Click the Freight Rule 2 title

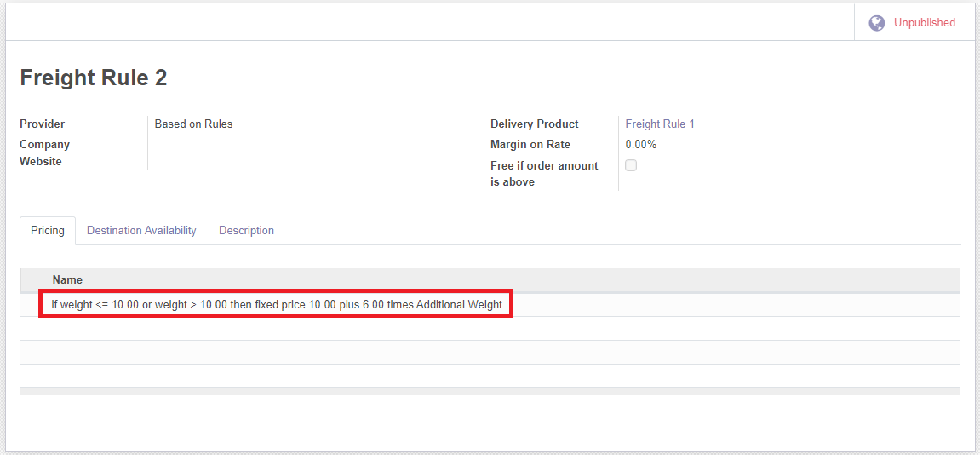point(94,78)
